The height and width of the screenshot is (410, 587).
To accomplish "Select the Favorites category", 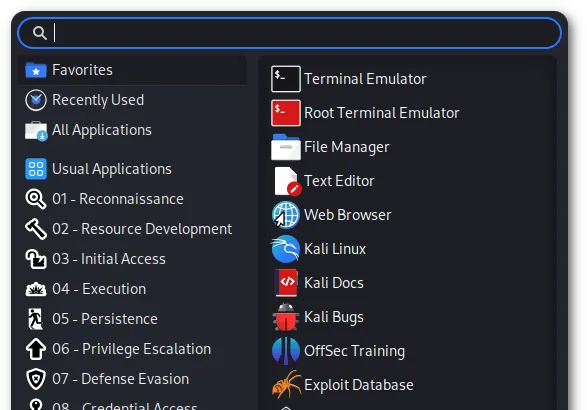I will pos(132,70).
